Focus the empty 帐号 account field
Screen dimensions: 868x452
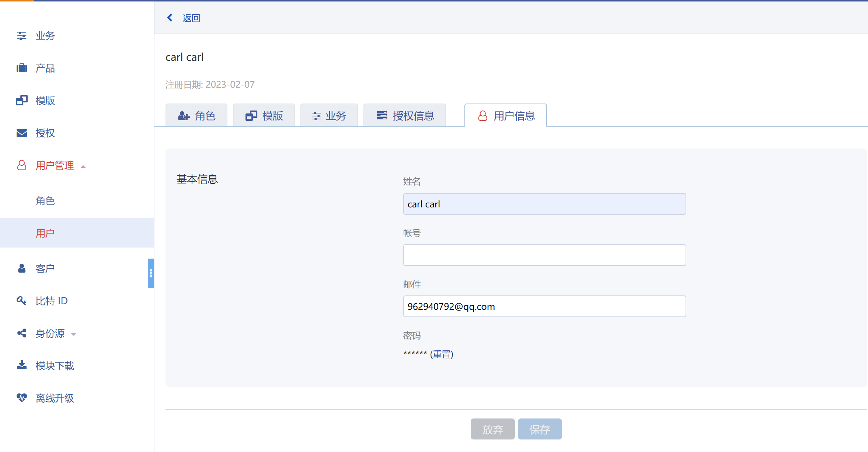[544, 255]
